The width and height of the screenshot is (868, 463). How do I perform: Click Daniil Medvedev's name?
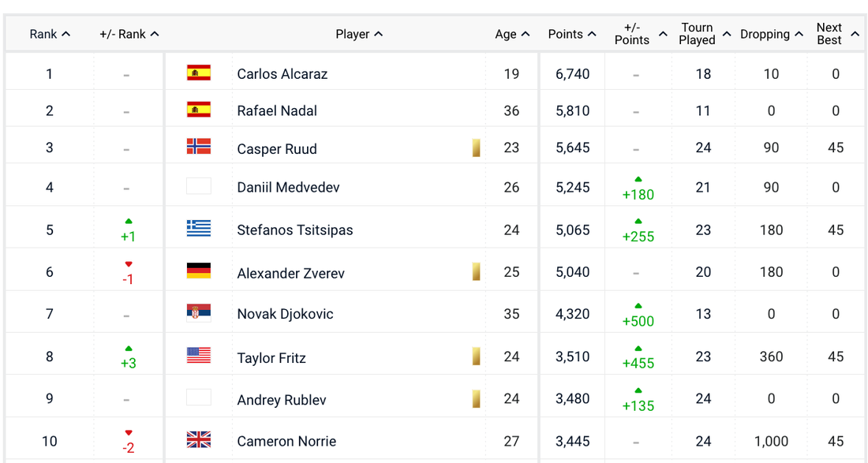coord(288,188)
